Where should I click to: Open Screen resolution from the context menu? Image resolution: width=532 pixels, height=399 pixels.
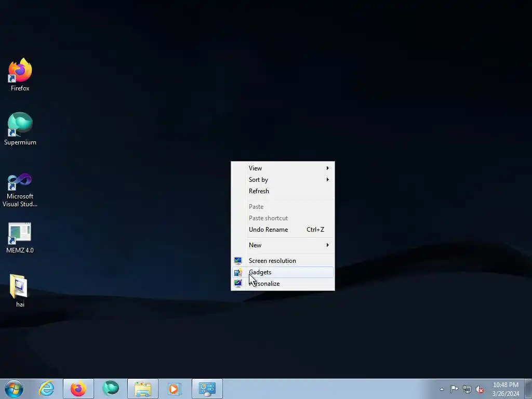283,261
